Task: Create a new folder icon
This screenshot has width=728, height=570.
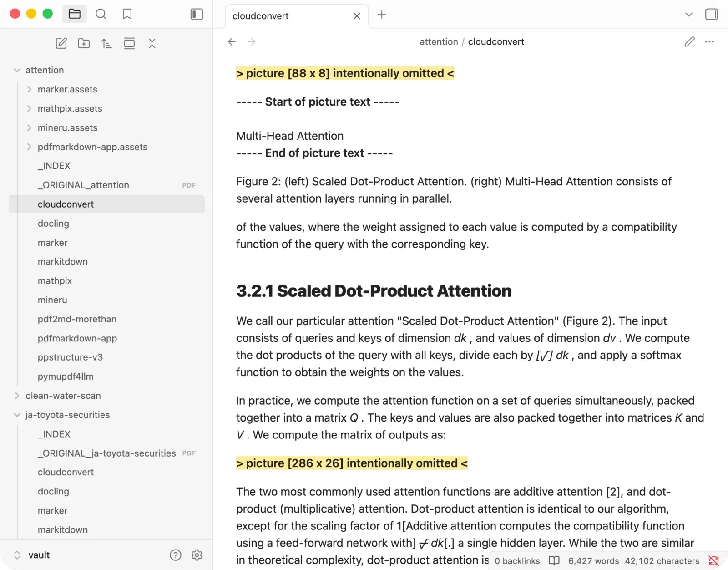Action: (84, 43)
